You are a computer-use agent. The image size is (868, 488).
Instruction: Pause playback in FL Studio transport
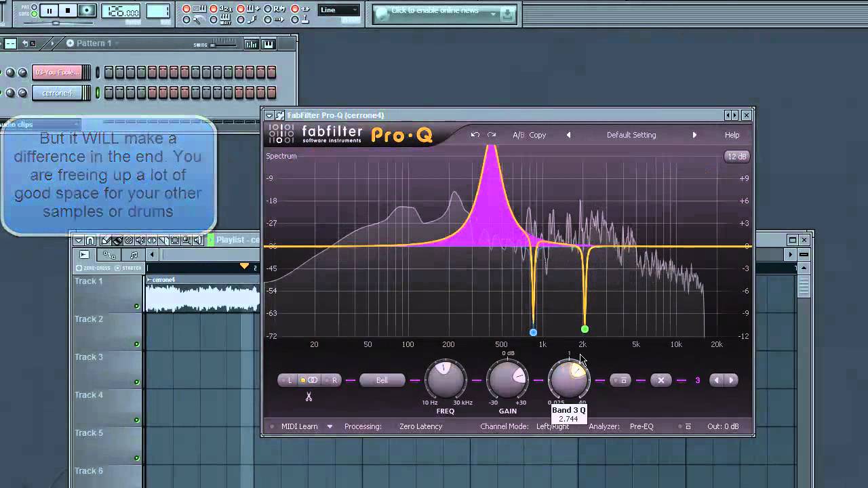[50, 11]
